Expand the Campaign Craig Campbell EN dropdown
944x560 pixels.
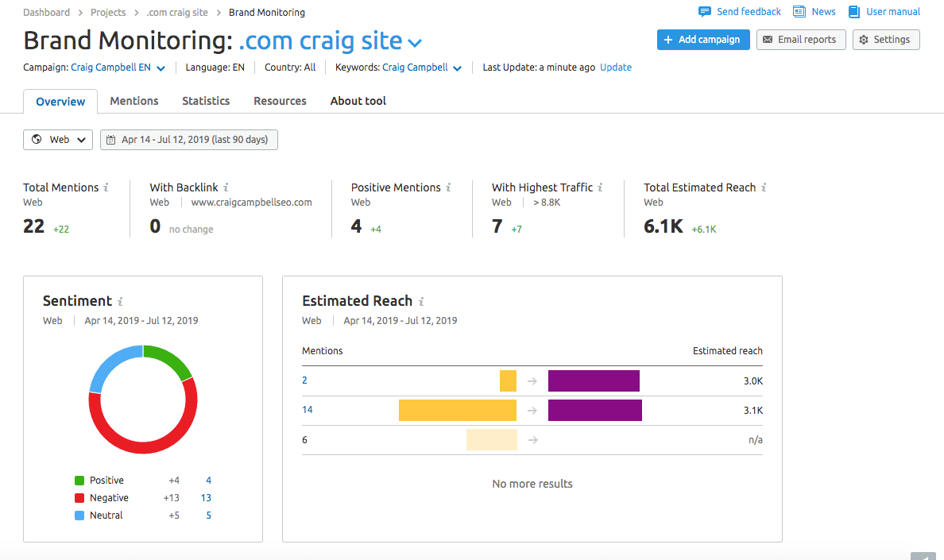(x=161, y=68)
